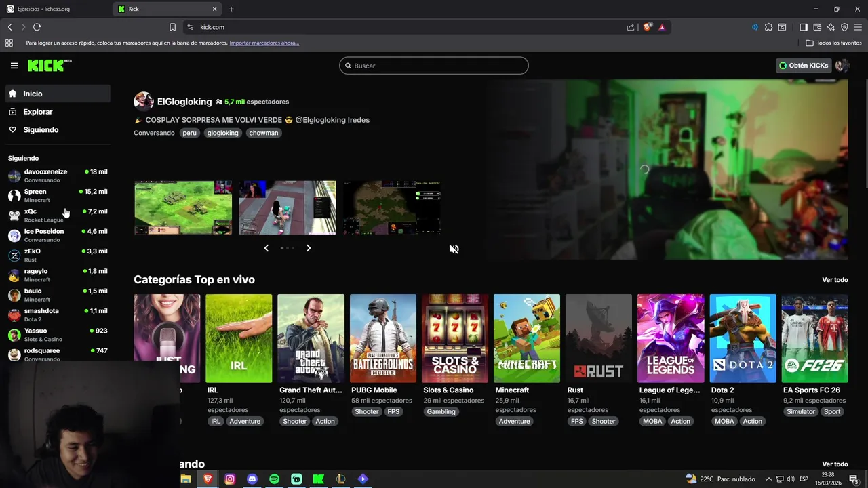Show next featured stream with right chevron
Viewport: 868px width, 488px height.
[309, 248]
